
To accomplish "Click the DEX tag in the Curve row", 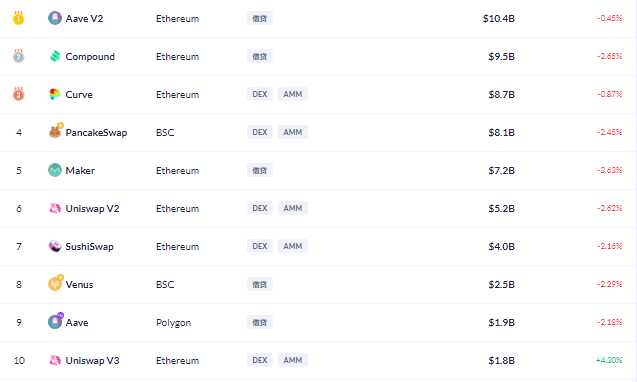I will (x=260, y=94).
